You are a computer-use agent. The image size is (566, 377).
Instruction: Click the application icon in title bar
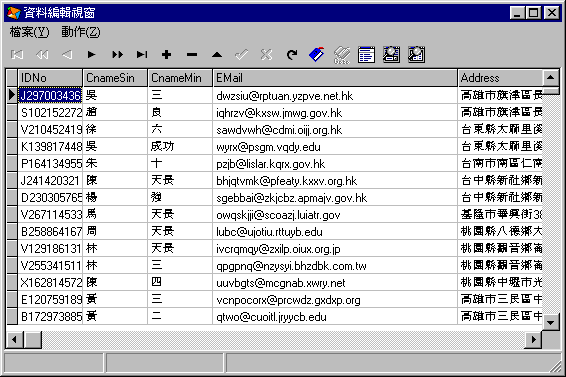(14, 13)
